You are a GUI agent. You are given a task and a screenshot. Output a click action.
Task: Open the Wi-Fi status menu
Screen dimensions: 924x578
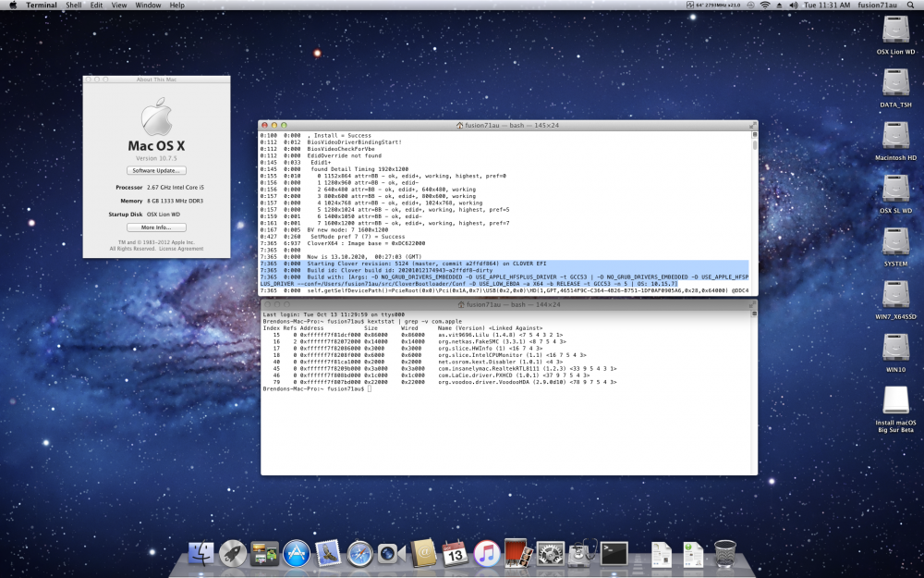(x=765, y=6)
